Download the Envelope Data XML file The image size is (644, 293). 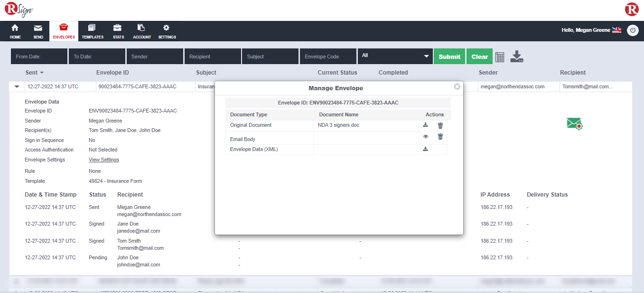click(425, 149)
